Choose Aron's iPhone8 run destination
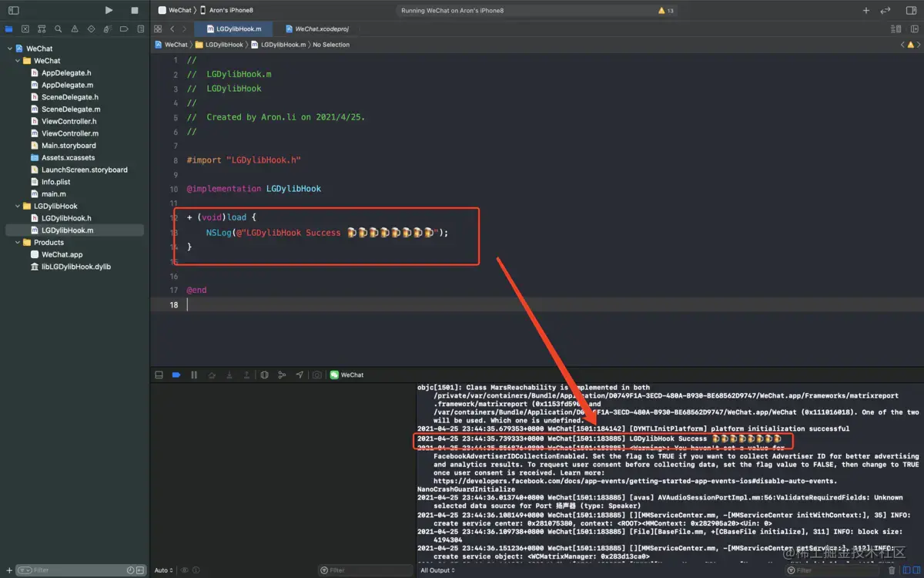The width and height of the screenshot is (924, 578). click(226, 10)
